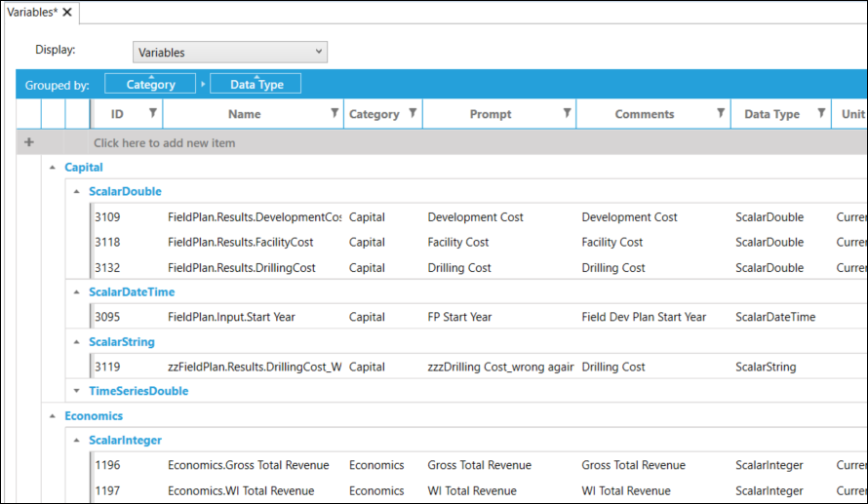
Task: Open the Display dropdown
Action: [230, 52]
